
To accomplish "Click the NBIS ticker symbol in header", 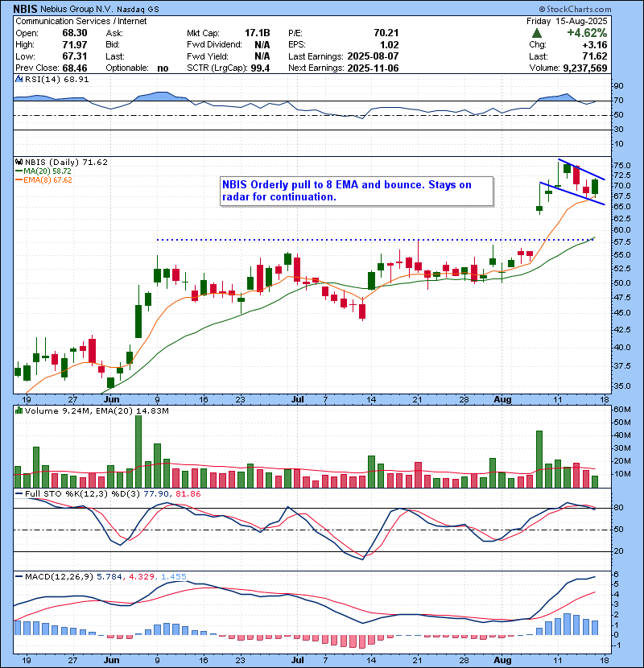I will 25,9.
